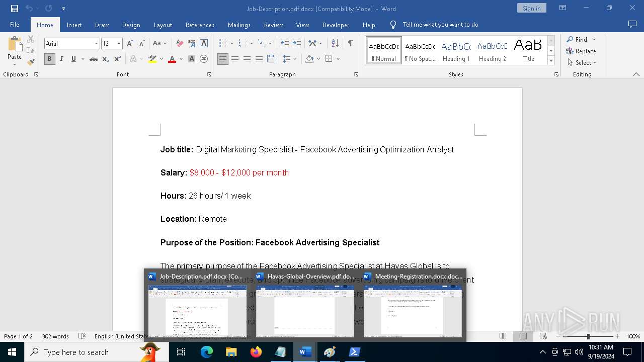Switch to the Insert tab

pos(74,25)
